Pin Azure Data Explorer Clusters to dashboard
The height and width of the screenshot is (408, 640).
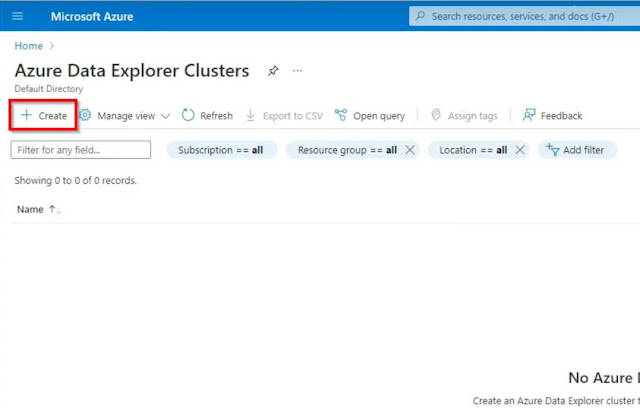[273, 71]
